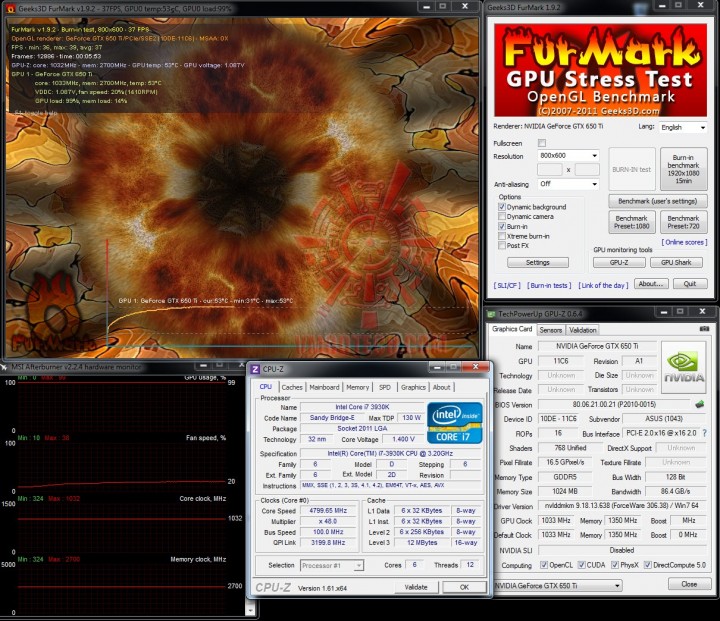Open the Anti-aliasing Off dropdown

pyautogui.click(x=568, y=184)
